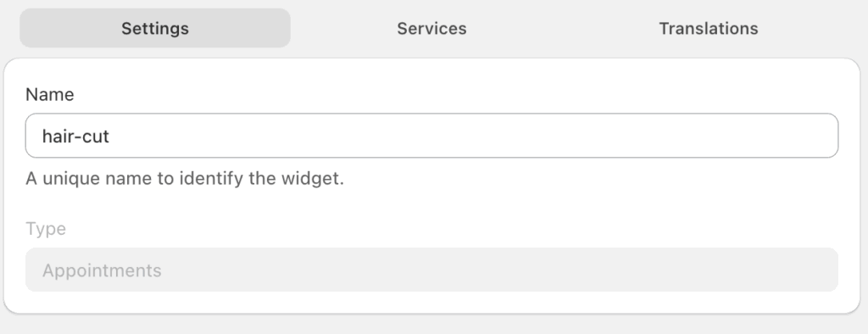Open the Translations tab
868x334 pixels.
(708, 28)
